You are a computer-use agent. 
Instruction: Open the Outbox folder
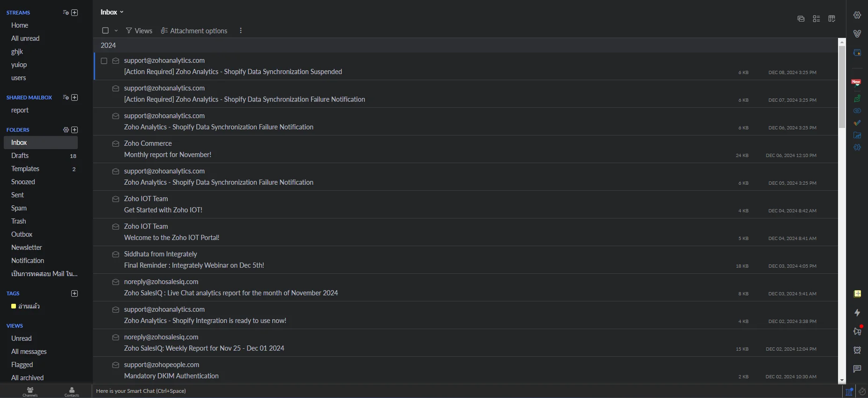pos(41,234)
